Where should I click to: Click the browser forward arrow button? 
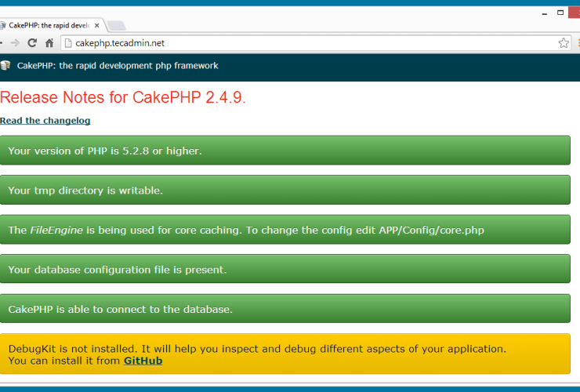coord(16,43)
